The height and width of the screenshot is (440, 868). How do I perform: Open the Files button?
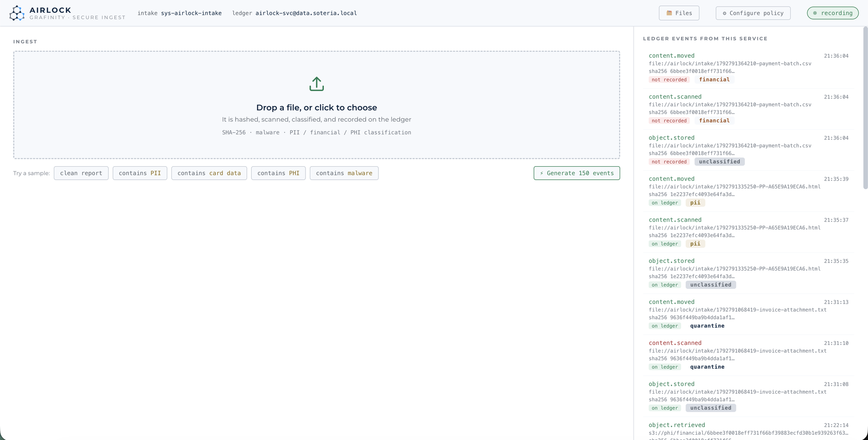point(679,13)
